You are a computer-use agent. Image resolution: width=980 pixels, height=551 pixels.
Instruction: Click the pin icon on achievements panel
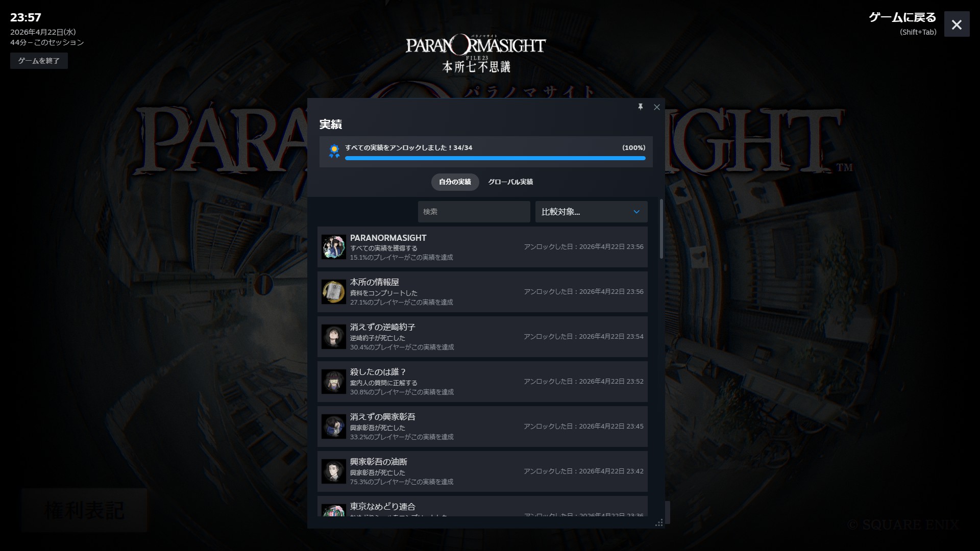[x=640, y=107]
